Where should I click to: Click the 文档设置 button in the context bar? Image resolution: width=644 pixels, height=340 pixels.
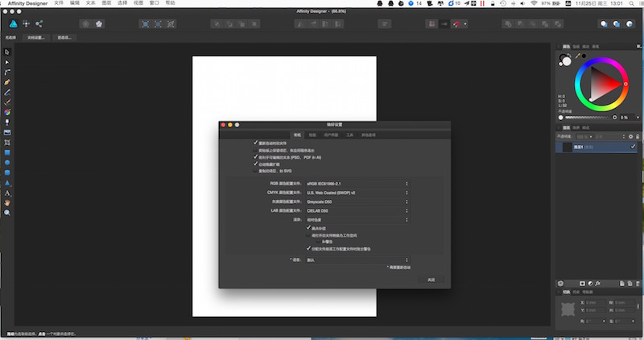point(37,38)
